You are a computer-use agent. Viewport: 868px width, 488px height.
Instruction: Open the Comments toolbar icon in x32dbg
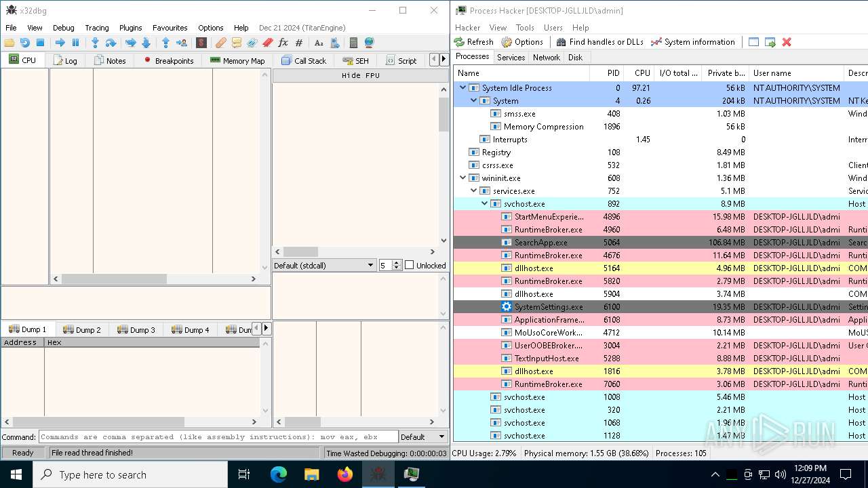[236, 43]
